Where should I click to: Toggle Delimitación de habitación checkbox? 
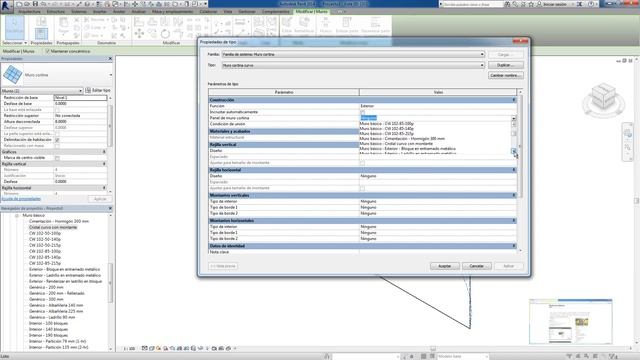[57, 140]
